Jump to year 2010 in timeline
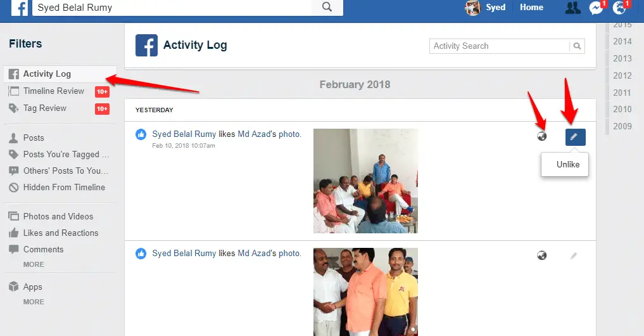 point(622,110)
